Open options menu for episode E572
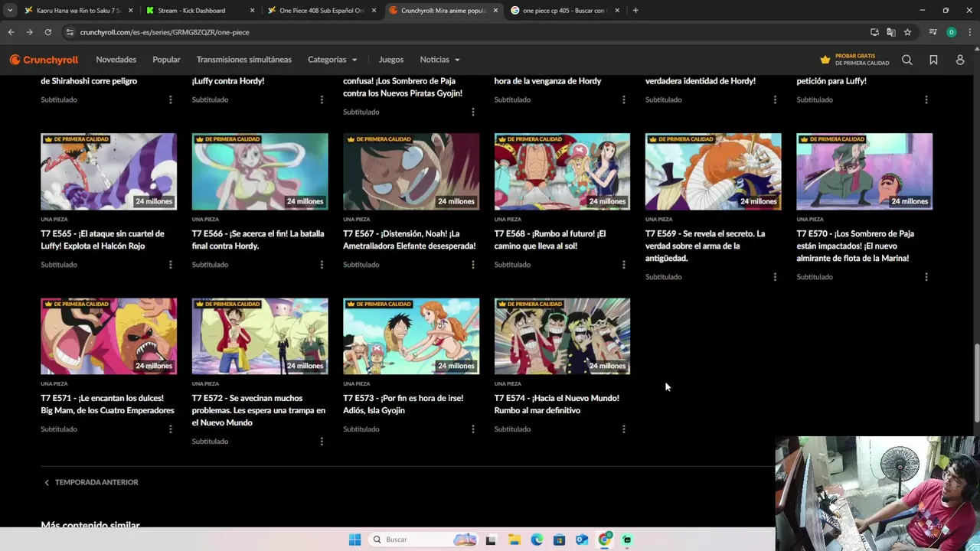Image resolution: width=980 pixels, height=551 pixels. 322,442
